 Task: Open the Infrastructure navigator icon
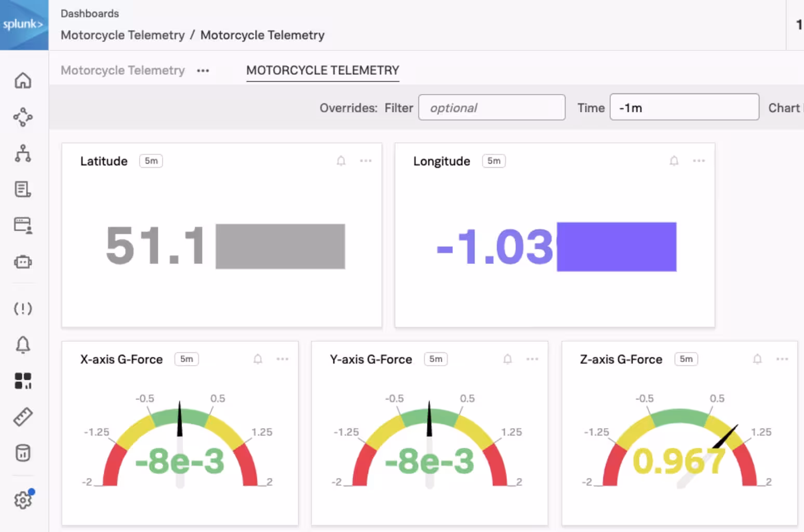pyautogui.click(x=23, y=153)
